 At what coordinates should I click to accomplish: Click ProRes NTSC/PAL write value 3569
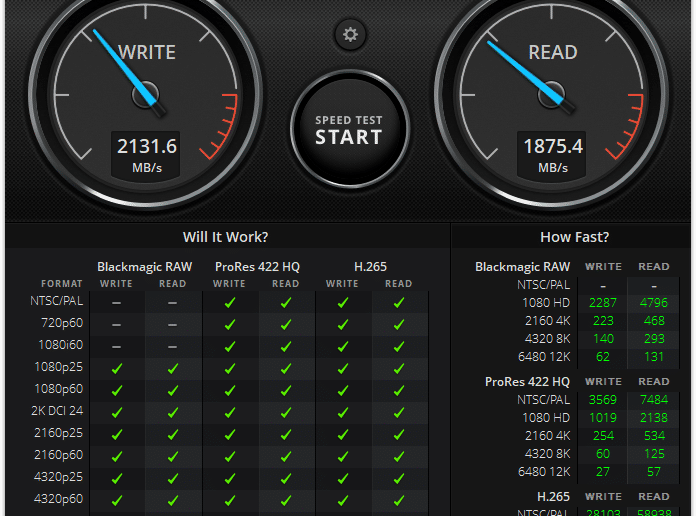tap(603, 400)
